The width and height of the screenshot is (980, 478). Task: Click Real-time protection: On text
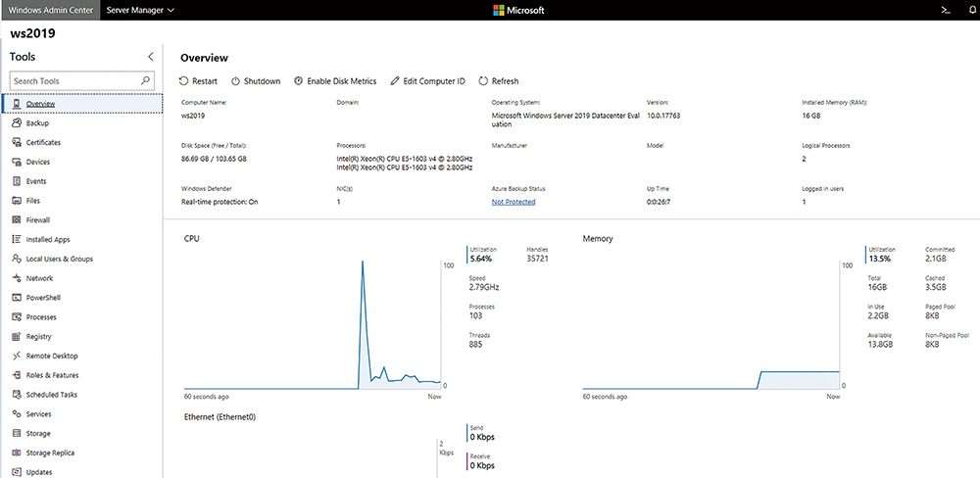pos(220,202)
